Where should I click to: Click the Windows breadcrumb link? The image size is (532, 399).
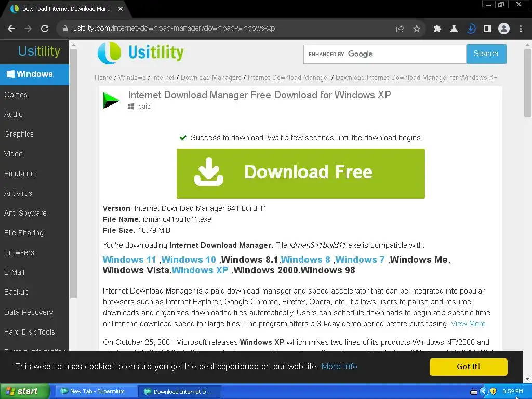click(132, 78)
